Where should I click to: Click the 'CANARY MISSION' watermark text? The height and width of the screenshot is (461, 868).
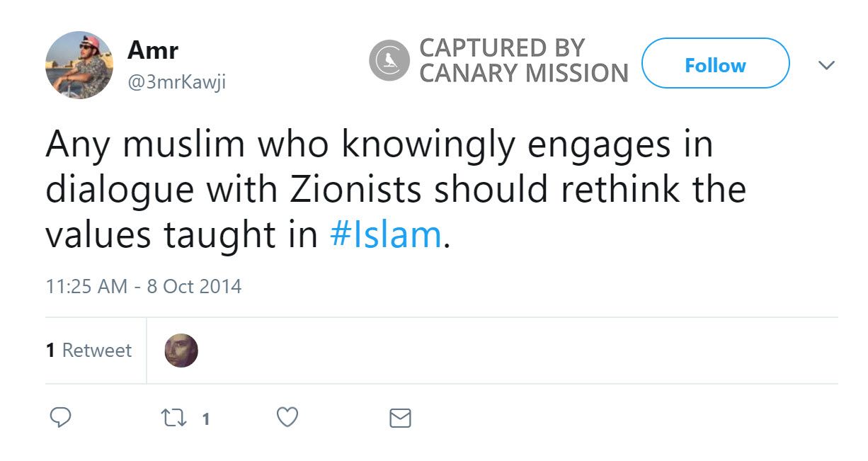tap(524, 73)
